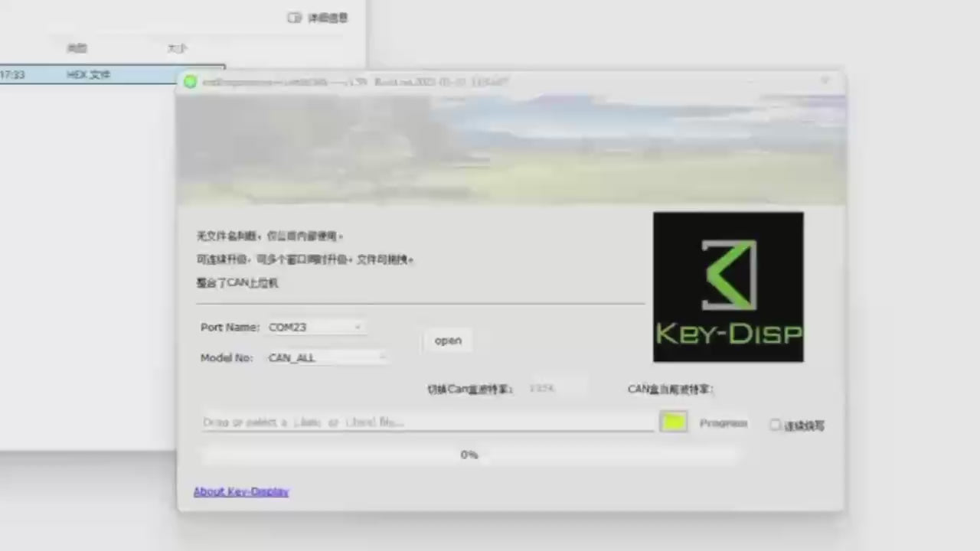Click the CAN盒当前波特率 label

pyautogui.click(x=670, y=389)
